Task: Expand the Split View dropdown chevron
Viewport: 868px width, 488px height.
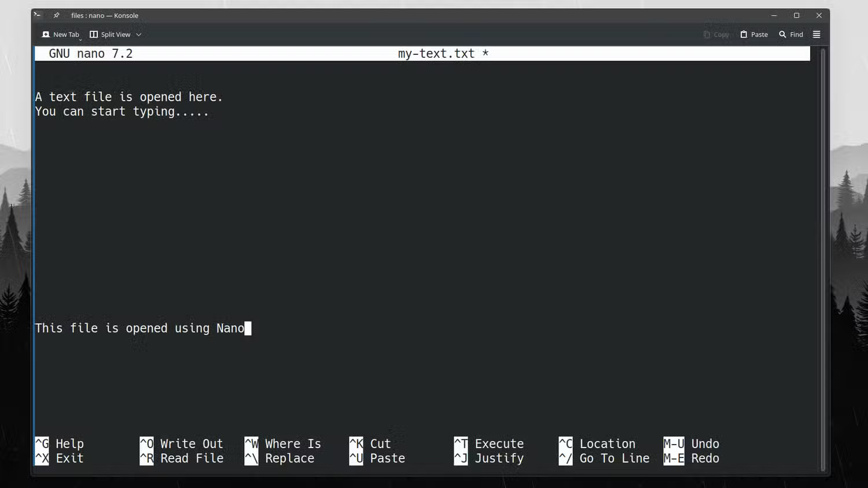Action: click(139, 35)
